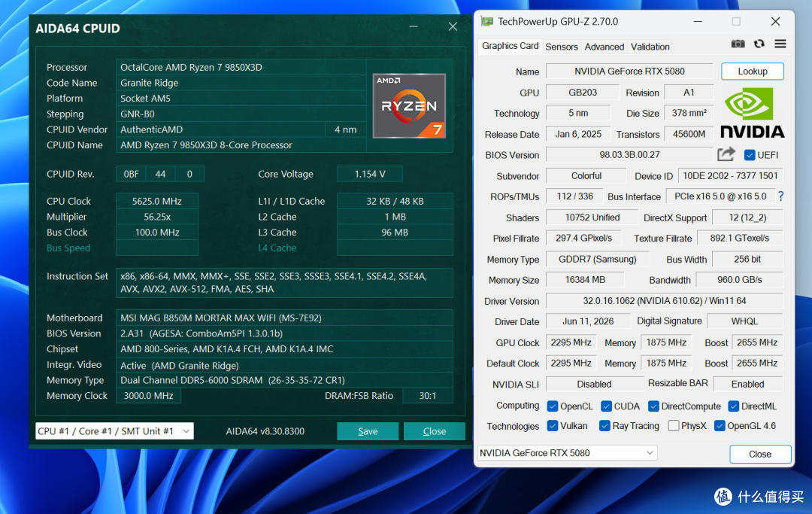Click the Subvendor field Colorful
Screen dimensions: 812x514
(586, 175)
